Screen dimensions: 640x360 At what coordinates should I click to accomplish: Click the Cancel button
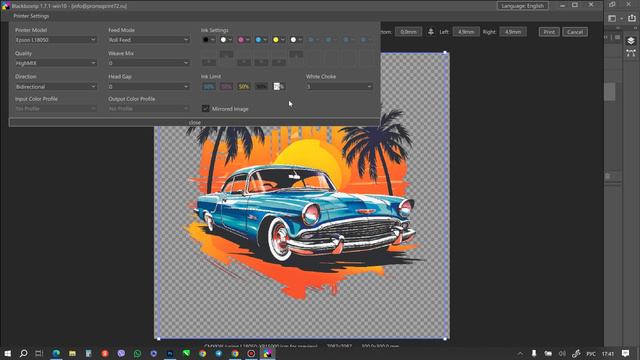(575, 32)
